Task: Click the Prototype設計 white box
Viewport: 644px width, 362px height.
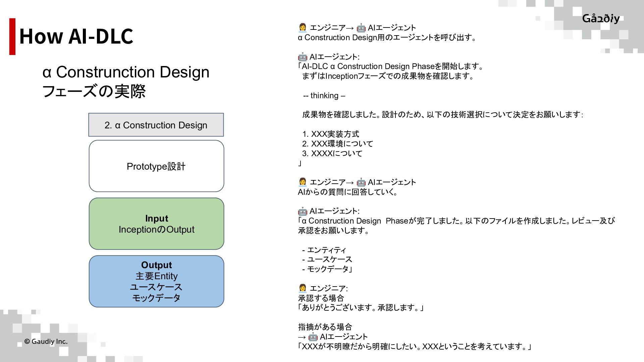Action: [x=156, y=166]
